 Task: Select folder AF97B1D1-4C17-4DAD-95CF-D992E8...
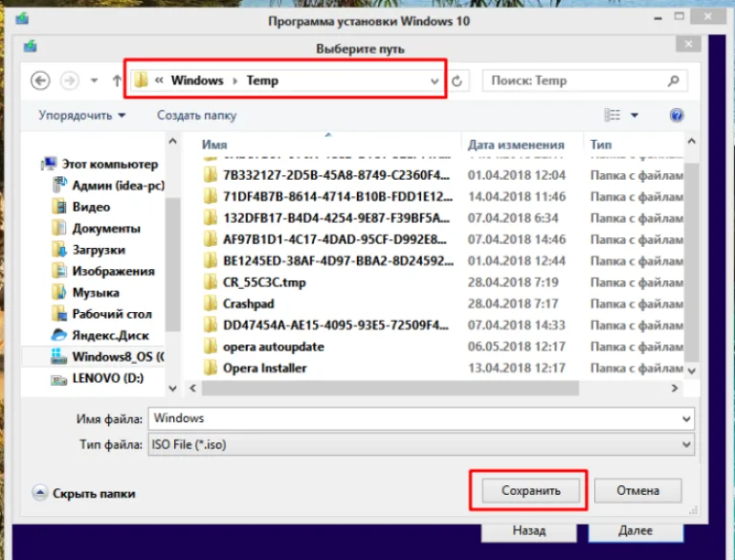click(x=335, y=239)
